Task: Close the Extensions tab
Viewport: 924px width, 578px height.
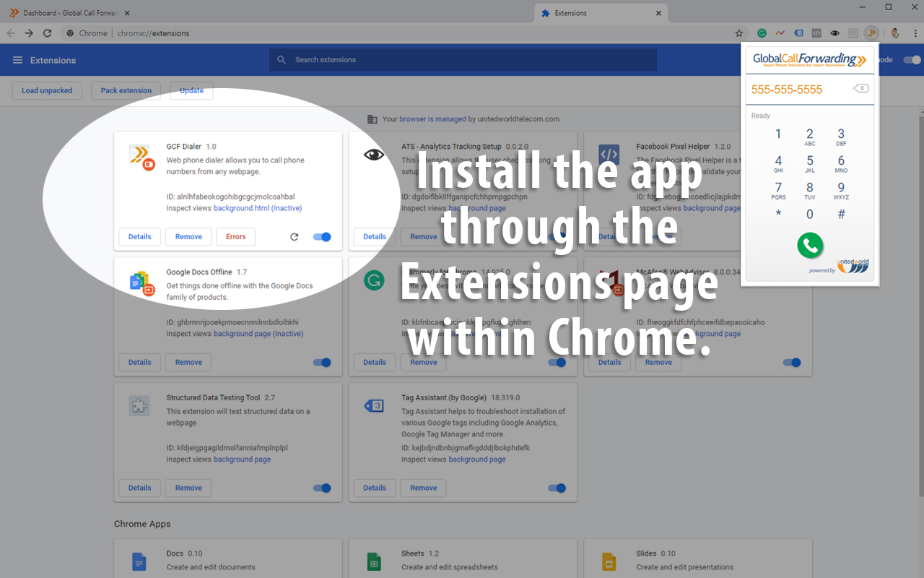Action: pyautogui.click(x=658, y=13)
